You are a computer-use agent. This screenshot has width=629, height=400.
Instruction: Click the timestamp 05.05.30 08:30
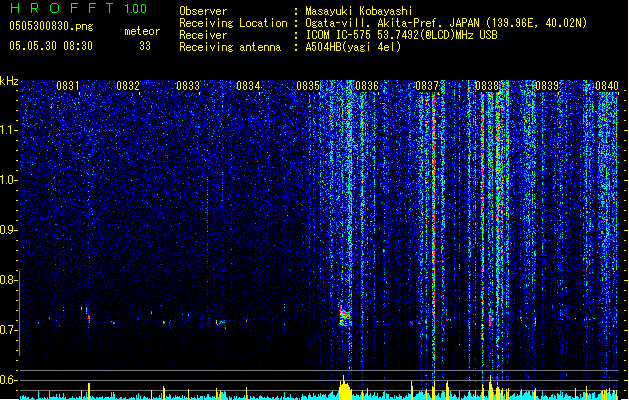[51, 46]
